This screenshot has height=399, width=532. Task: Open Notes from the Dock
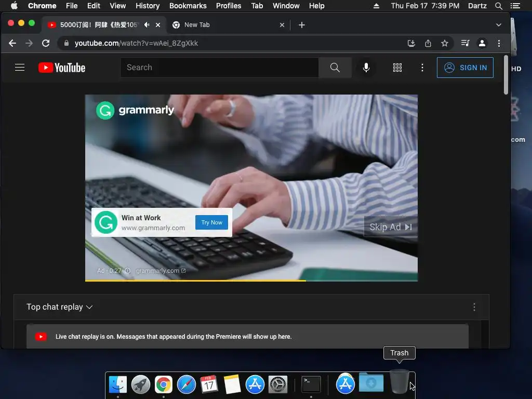tap(232, 384)
